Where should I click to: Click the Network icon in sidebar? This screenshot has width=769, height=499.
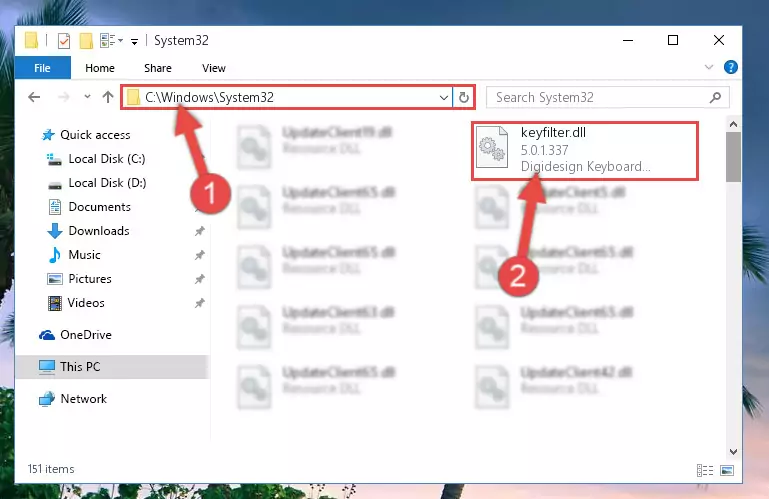point(47,399)
